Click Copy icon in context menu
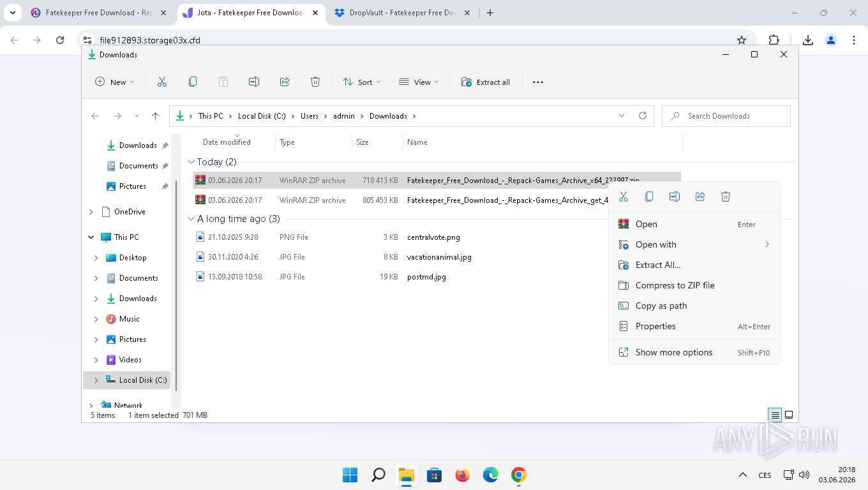This screenshot has width=868, height=490. (x=649, y=197)
